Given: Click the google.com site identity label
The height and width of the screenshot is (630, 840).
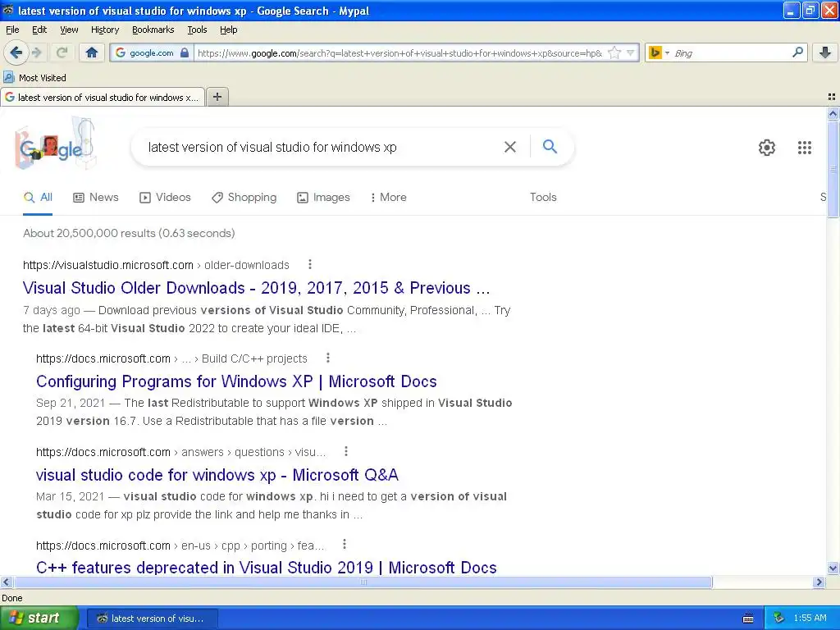Looking at the screenshot, I should point(151,53).
